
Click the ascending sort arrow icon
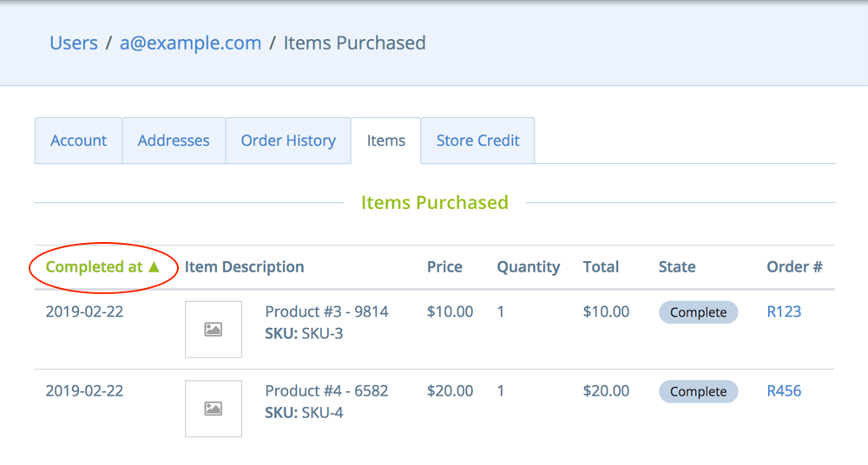[155, 267]
